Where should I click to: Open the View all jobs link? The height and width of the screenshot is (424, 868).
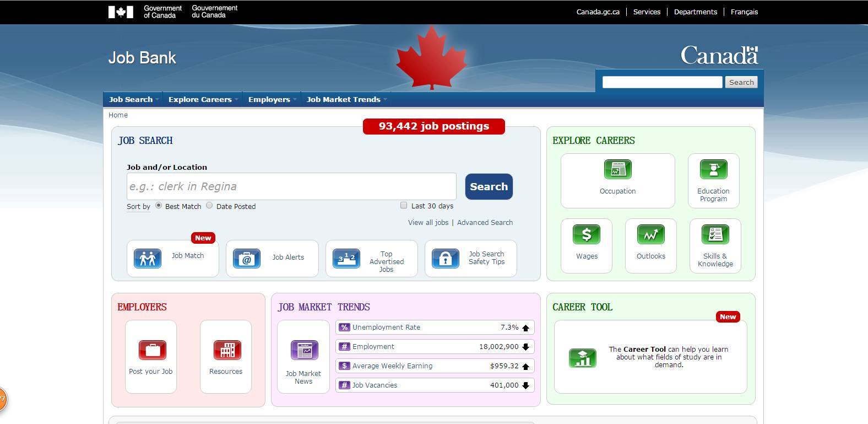click(428, 222)
